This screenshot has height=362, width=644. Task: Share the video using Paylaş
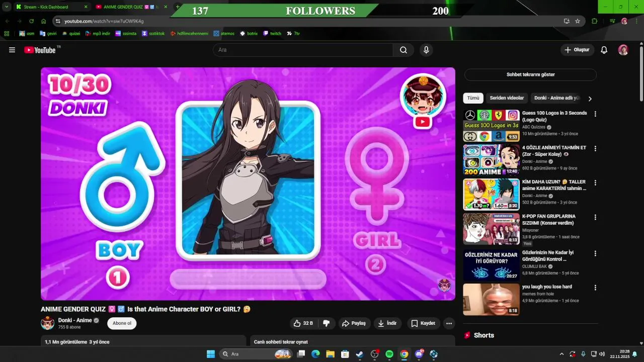click(x=354, y=323)
